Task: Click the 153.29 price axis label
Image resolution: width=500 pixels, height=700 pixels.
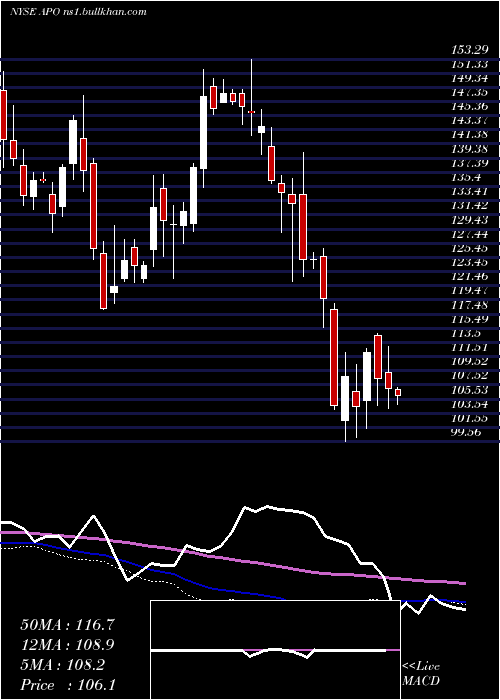Action: (x=469, y=51)
